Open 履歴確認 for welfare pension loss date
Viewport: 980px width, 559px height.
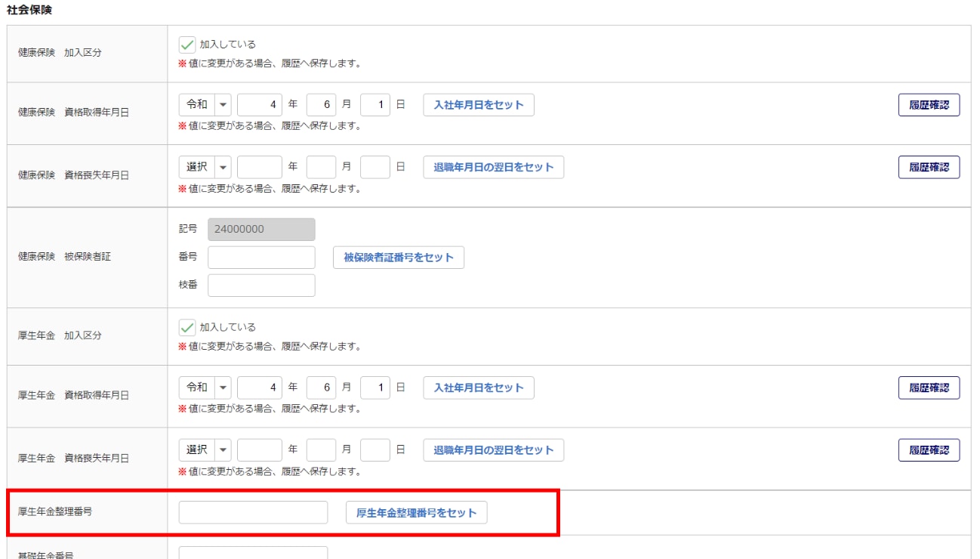[x=929, y=450]
